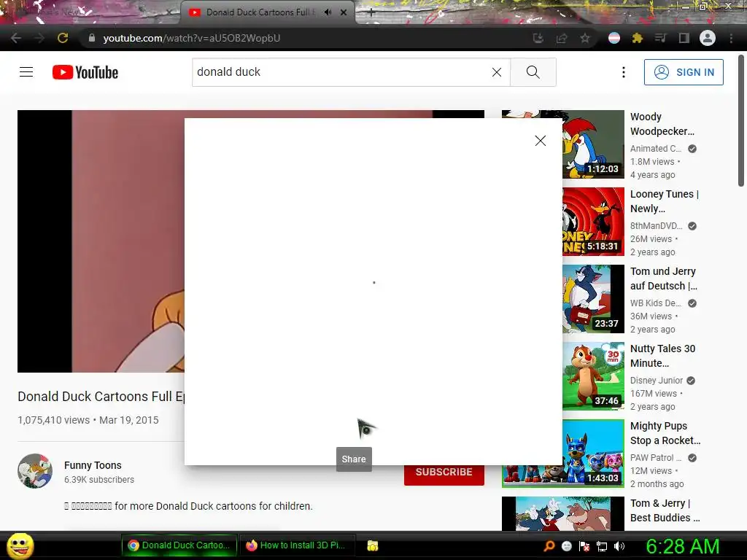Image resolution: width=747 pixels, height=560 pixels.
Task: Click WB Kids De... channel name
Action: [x=656, y=303]
